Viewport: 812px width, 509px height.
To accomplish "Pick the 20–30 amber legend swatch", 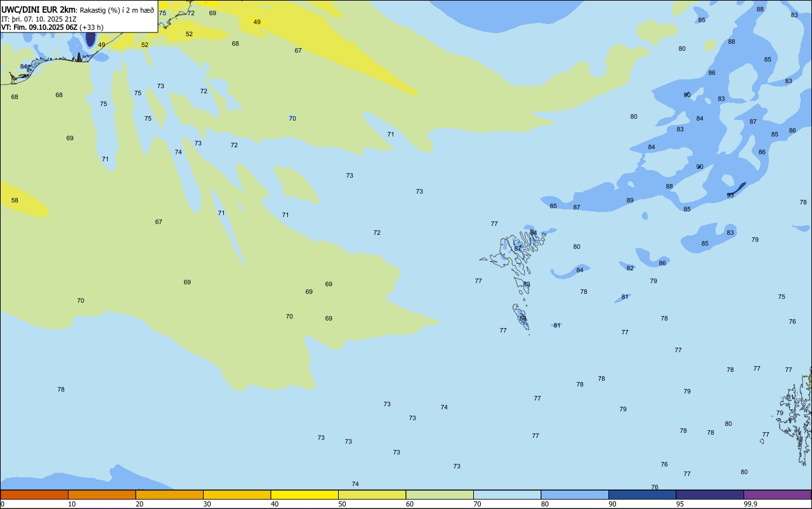I will (x=169, y=494).
